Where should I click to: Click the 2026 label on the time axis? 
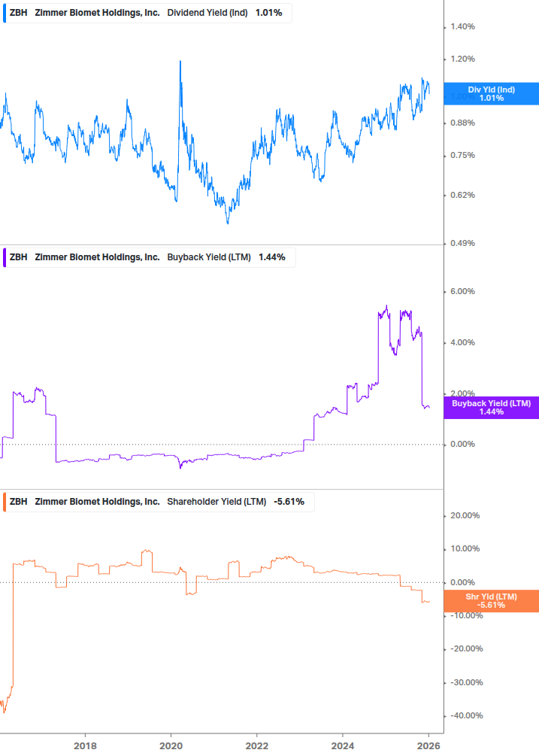pyautogui.click(x=428, y=746)
